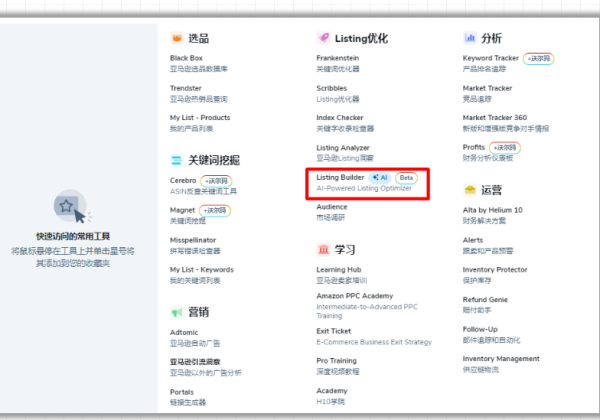Click the red building icon beside 学习

pos(323,249)
